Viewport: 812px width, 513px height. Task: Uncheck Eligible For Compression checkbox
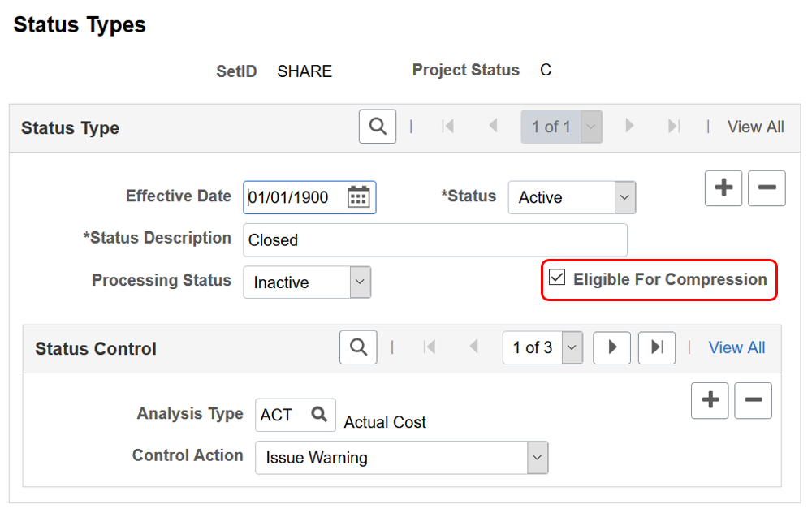[557, 278]
